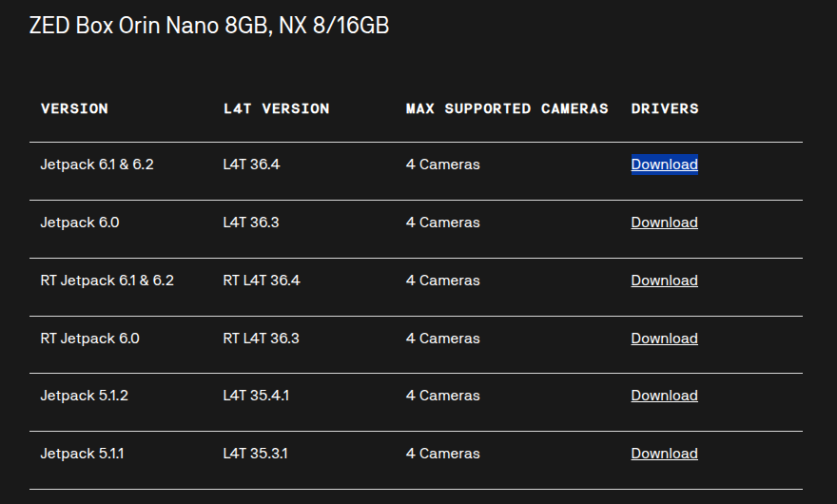Select the RT Jetpack 6.0 version cell

tap(89, 339)
